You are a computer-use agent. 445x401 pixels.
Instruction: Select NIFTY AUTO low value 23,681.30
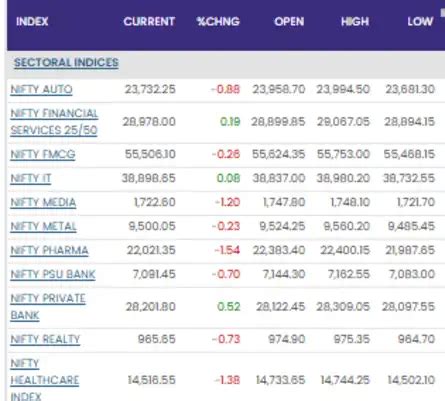tap(410, 89)
